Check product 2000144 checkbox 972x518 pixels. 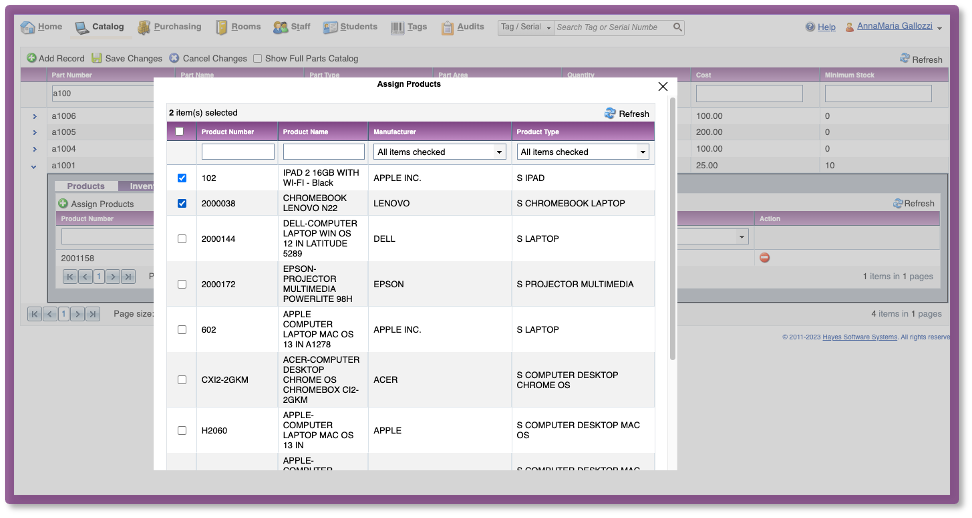point(182,239)
